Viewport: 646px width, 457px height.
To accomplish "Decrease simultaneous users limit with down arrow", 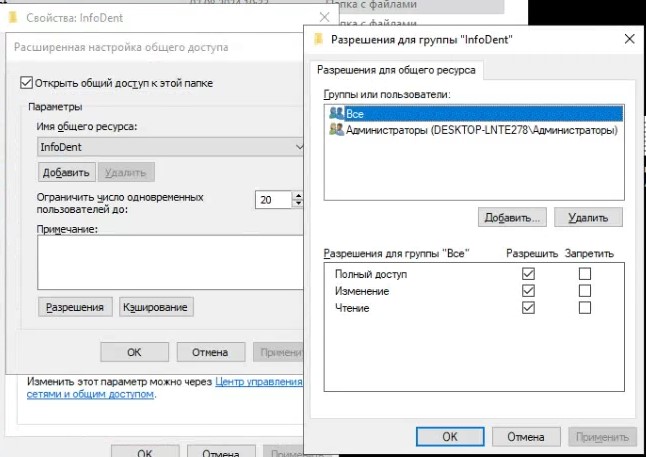I will point(298,204).
